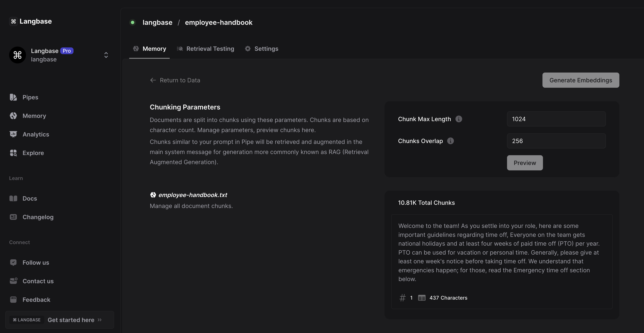
Task: Click the Docs book icon
Action: 13,199
